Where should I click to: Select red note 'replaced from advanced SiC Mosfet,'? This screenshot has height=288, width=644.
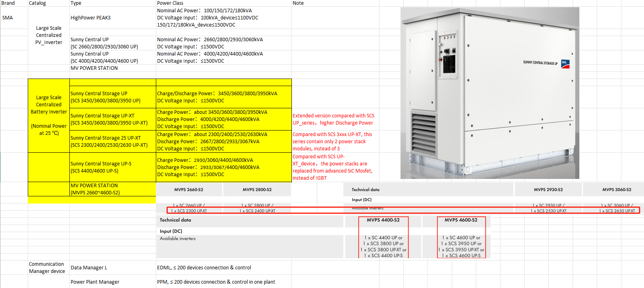pyautogui.click(x=332, y=171)
